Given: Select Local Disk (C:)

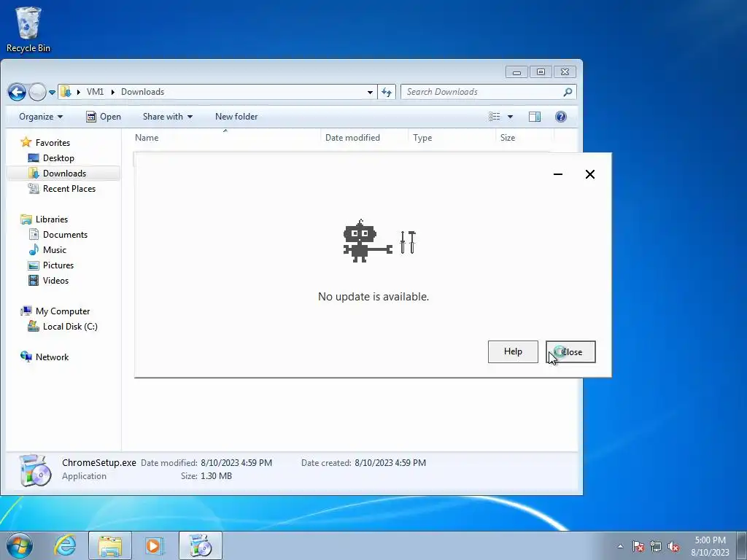Looking at the screenshot, I should coord(70,327).
